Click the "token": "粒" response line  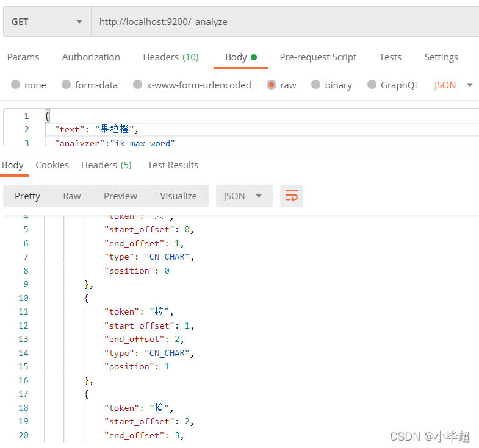pyautogui.click(x=139, y=311)
